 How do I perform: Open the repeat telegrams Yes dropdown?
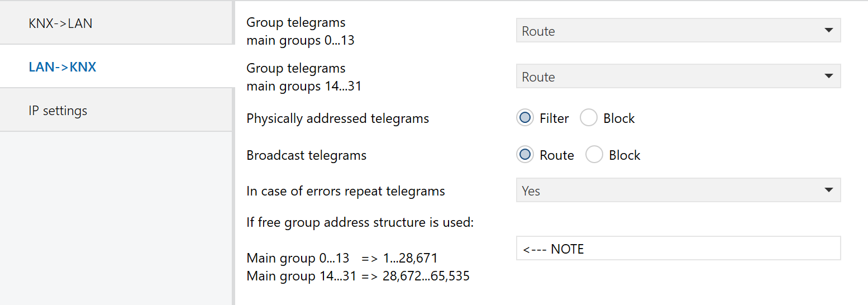[670, 191]
